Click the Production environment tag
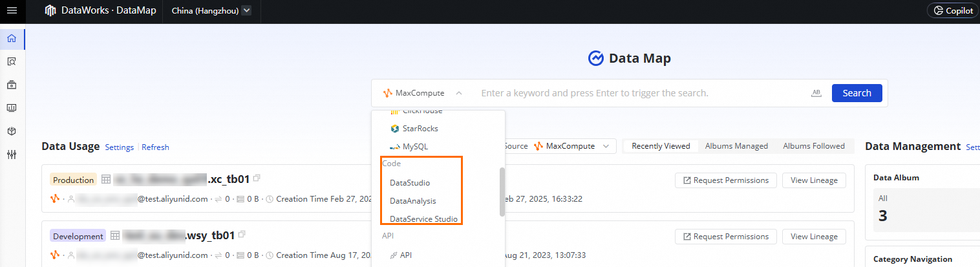 coord(74,180)
